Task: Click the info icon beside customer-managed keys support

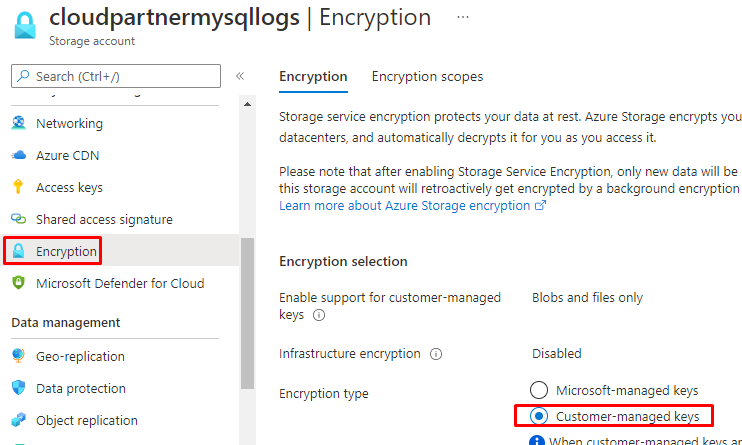Action: (x=319, y=314)
